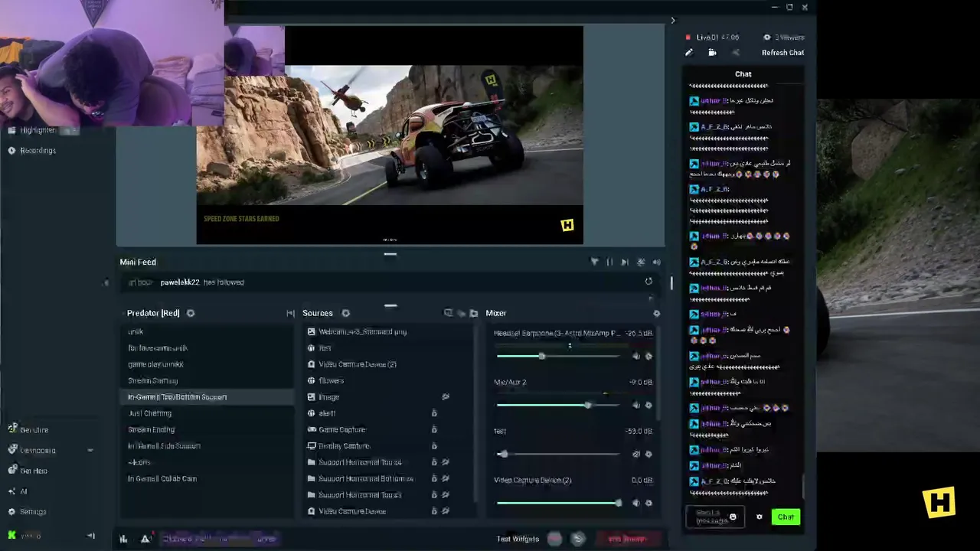Click the add source folder icon
This screenshot has width=980, height=551.
tap(474, 313)
